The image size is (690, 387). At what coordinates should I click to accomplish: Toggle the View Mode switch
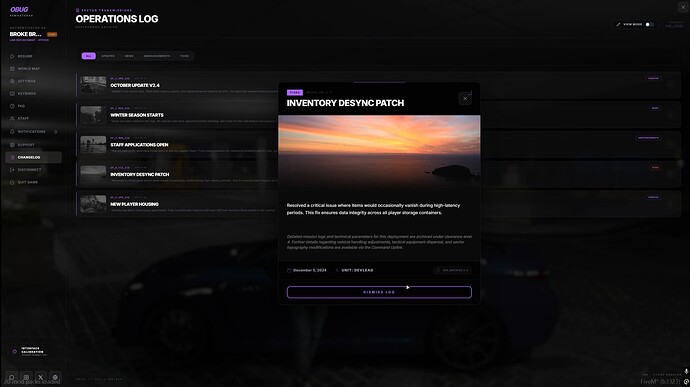click(x=649, y=25)
